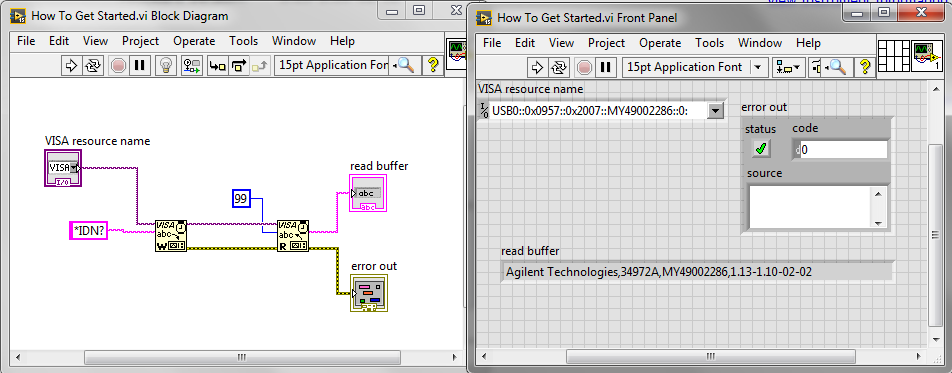Click *IDN? string constant on diagram
The height and width of the screenshot is (373, 952).
pos(89,231)
